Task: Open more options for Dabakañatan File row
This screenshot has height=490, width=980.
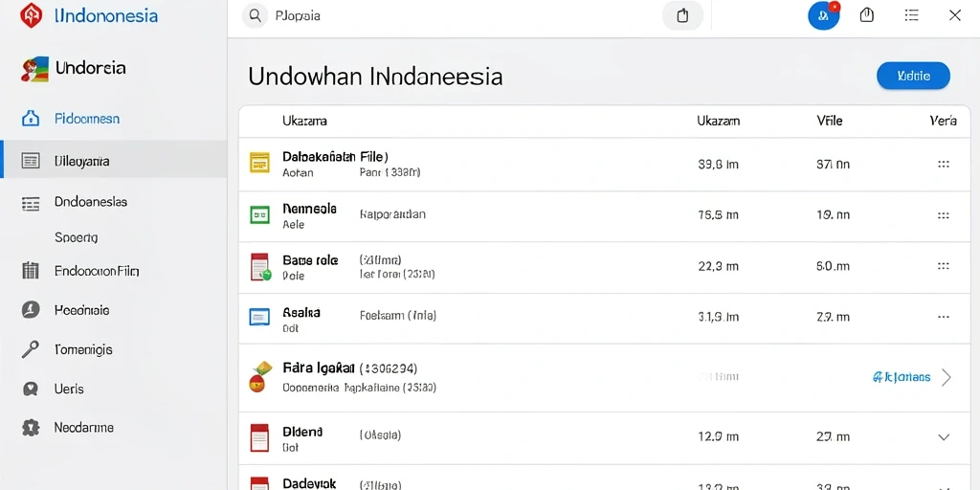Action: tap(944, 165)
